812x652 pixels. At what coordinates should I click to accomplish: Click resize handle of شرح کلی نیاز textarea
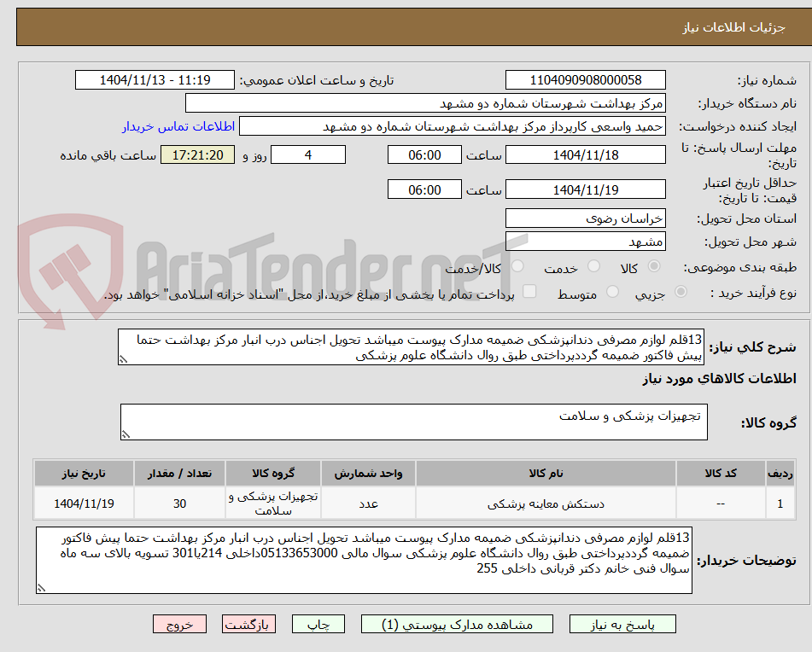pos(123,359)
